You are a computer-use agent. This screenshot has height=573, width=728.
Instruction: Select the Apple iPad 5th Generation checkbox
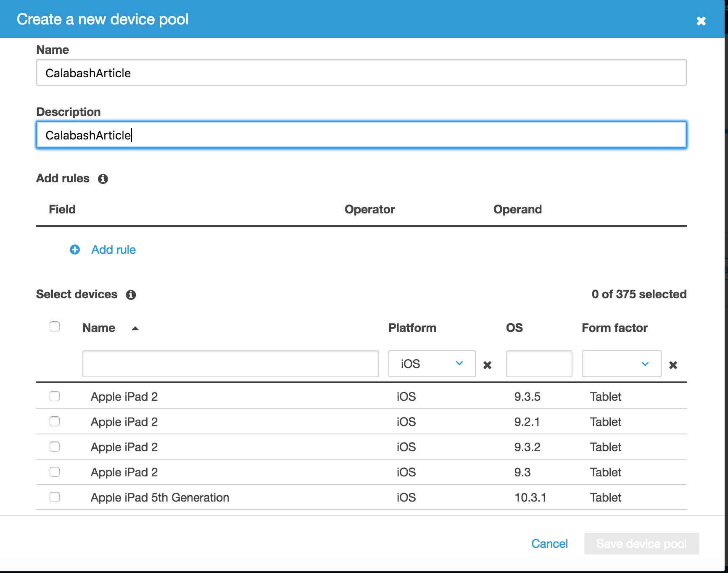tap(55, 497)
